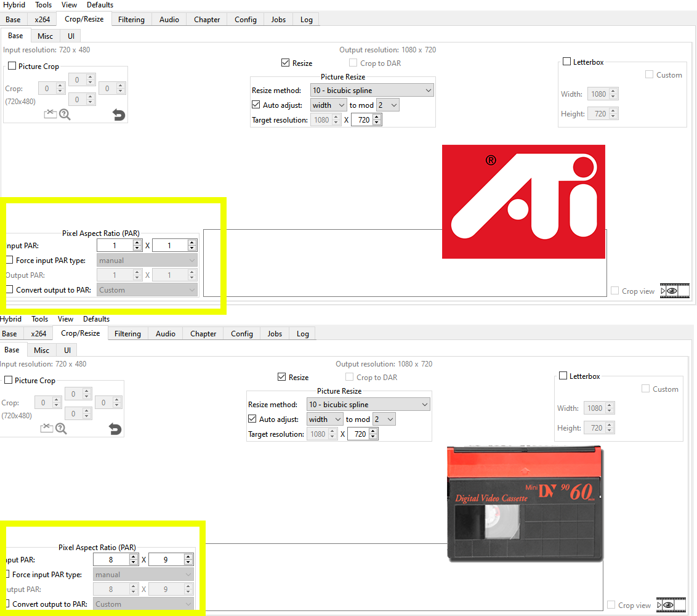The height and width of the screenshot is (616, 697).
Task: Toggle Auto adjust checkbox in upper window
Action: tap(256, 105)
